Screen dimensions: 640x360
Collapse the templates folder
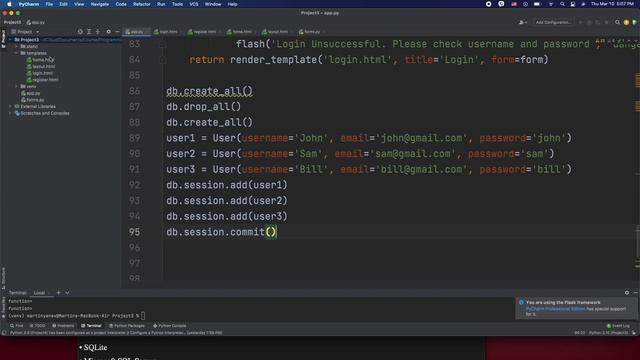16,53
